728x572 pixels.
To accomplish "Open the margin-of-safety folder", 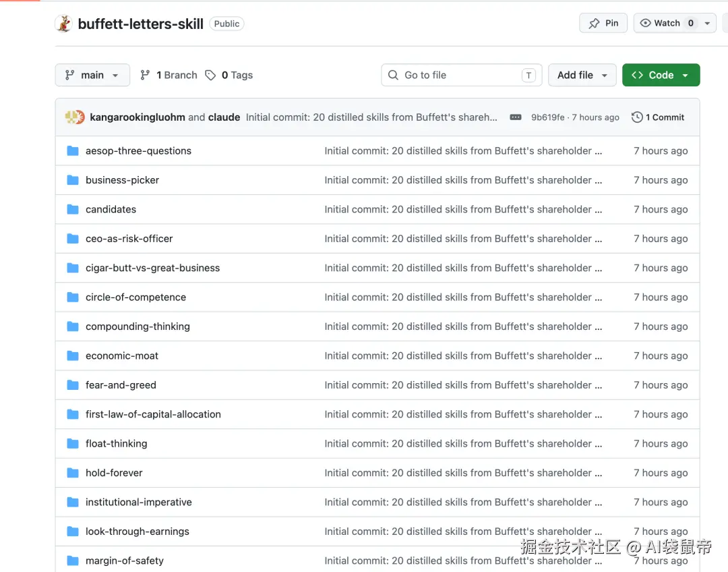I will 125,561.
